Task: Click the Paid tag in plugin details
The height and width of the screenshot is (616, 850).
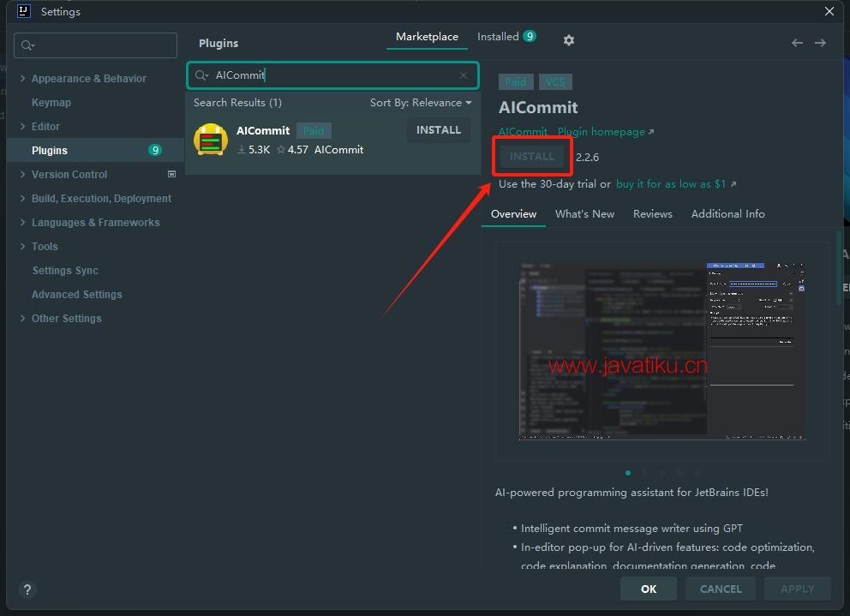Action: (x=516, y=82)
